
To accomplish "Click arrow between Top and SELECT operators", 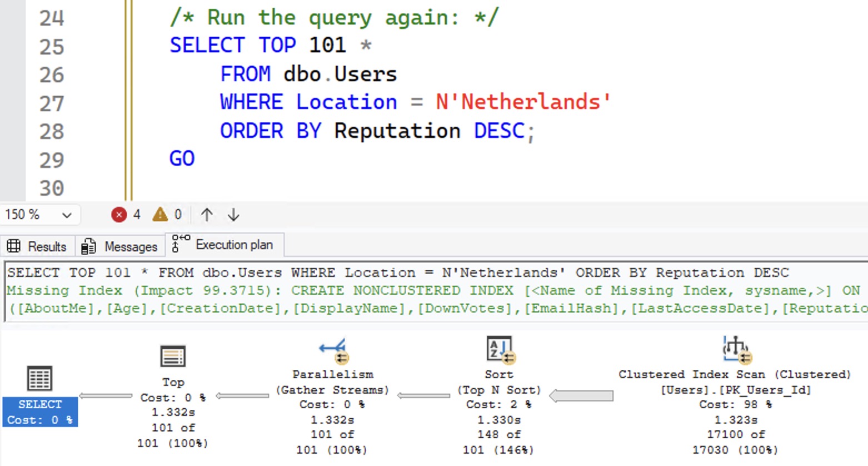I will point(106,396).
